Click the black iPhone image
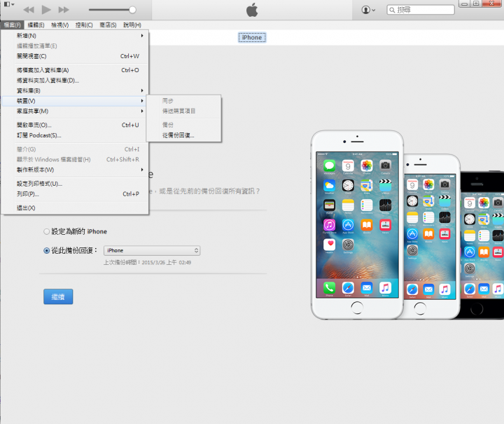The height and width of the screenshot is (424, 504). tap(482, 245)
